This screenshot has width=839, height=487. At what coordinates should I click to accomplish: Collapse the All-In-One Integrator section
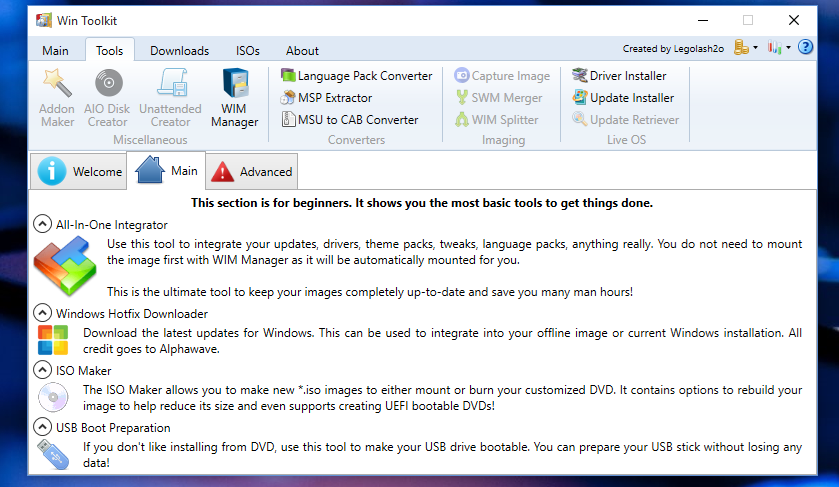pos(43,225)
